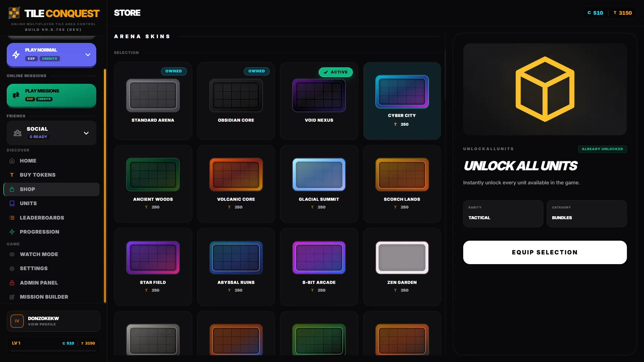Click the lightning bolt icon on Play Normal

(x=16, y=55)
